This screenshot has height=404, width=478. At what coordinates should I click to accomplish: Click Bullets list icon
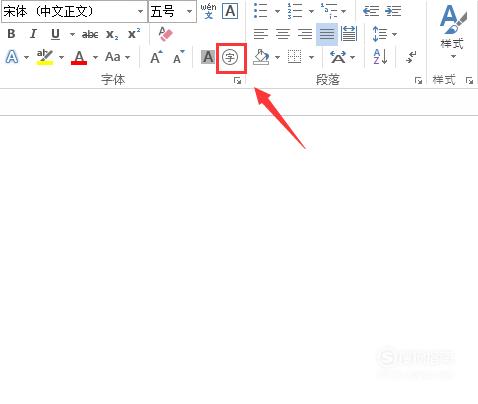(260, 11)
